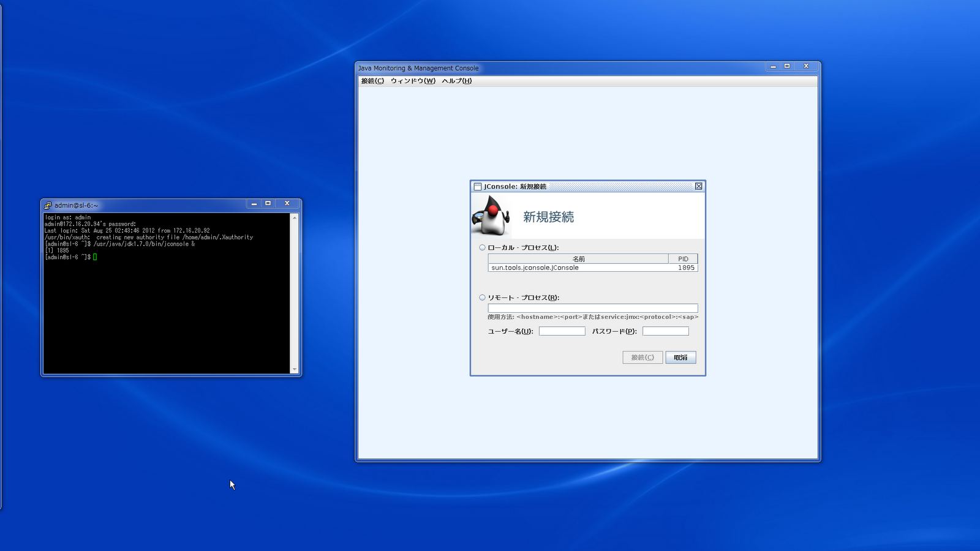The width and height of the screenshot is (980, 551).
Task: Select the リモート・プロセス radio button
Action: pos(482,298)
